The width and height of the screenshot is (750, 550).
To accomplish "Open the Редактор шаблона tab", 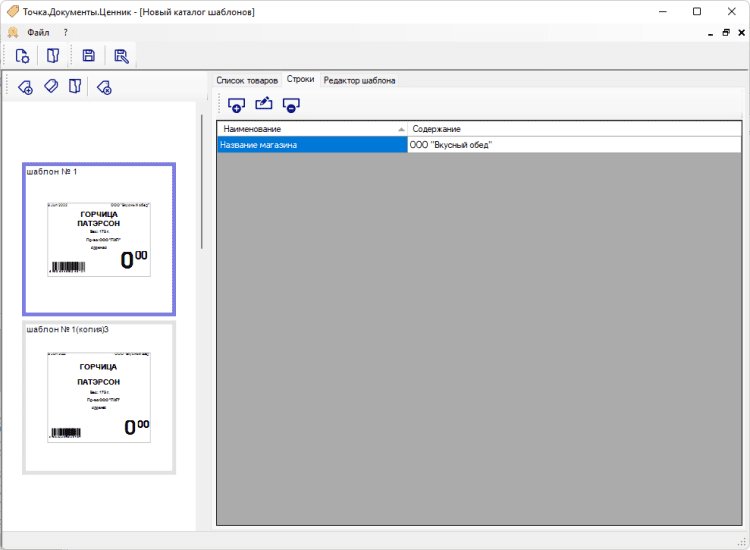I will click(x=359, y=80).
